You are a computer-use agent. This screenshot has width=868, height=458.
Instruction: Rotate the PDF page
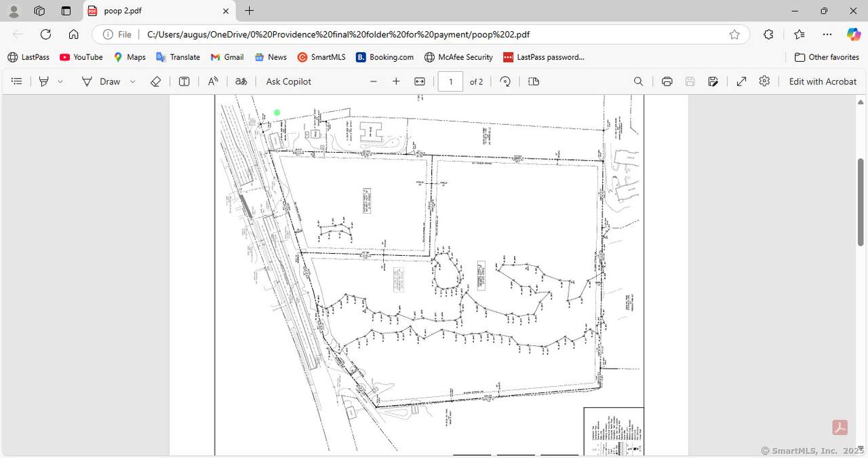point(505,81)
